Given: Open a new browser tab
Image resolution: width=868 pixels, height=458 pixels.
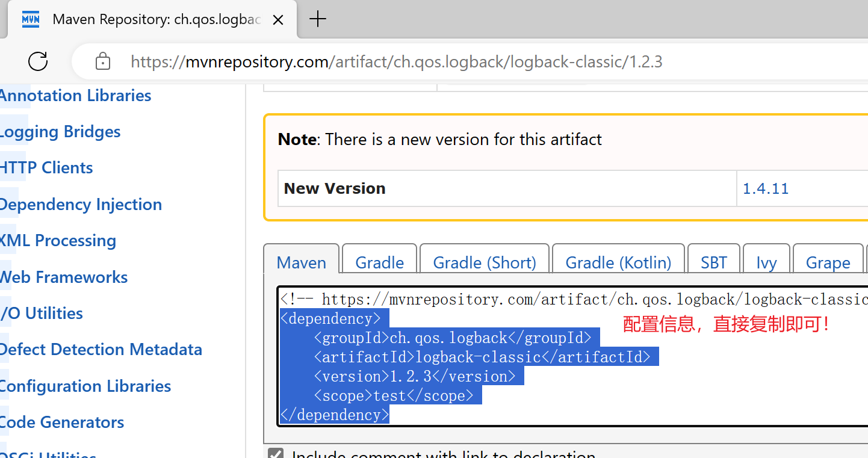Looking at the screenshot, I should (317, 19).
